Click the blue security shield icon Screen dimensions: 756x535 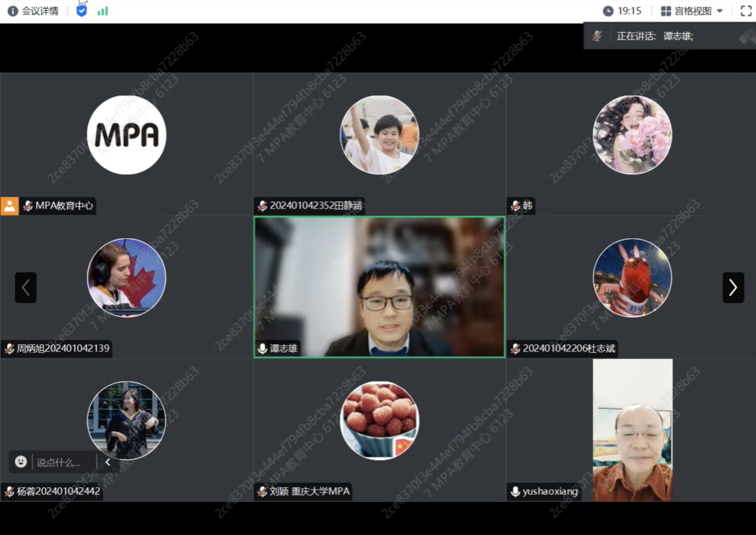click(82, 11)
